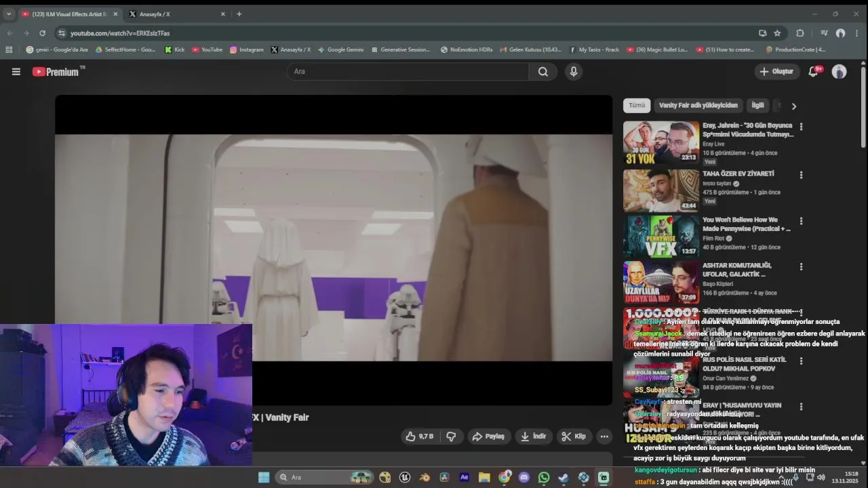Open the Eray, Jahrein 31 YOK thumbnail
Viewport: 868px width, 488px height.
coord(661,142)
